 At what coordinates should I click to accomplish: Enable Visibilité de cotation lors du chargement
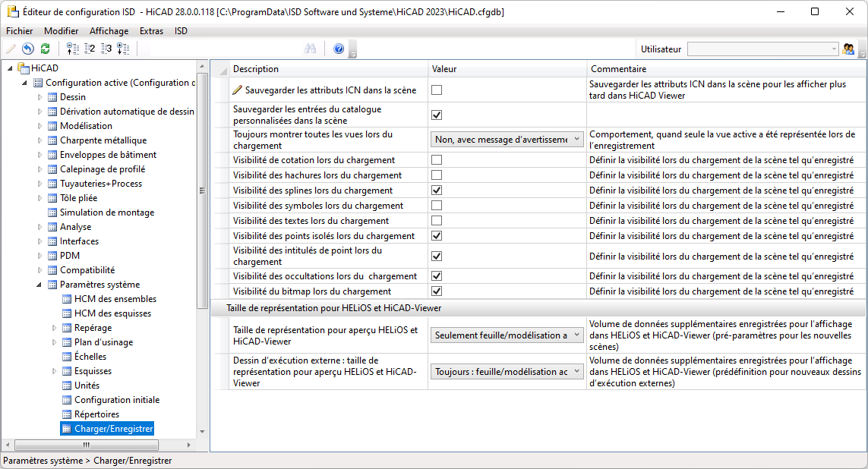click(x=437, y=160)
